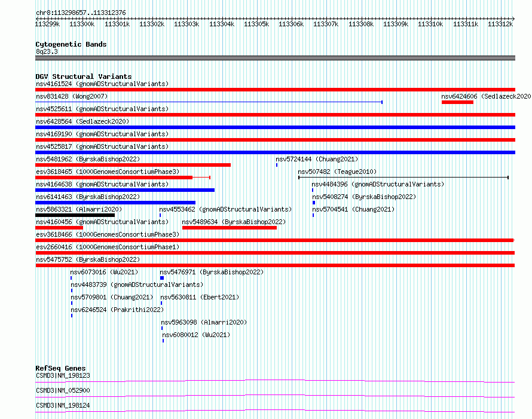Select the red bar under nsv4160456

point(59,228)
